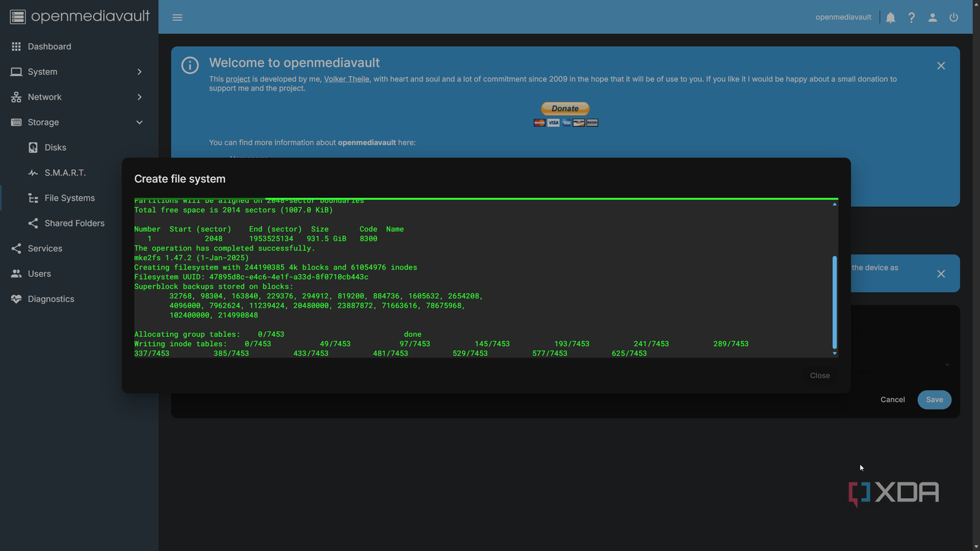Click the Close button in the dialog
980x551 pixels.
tap(820, 375)
